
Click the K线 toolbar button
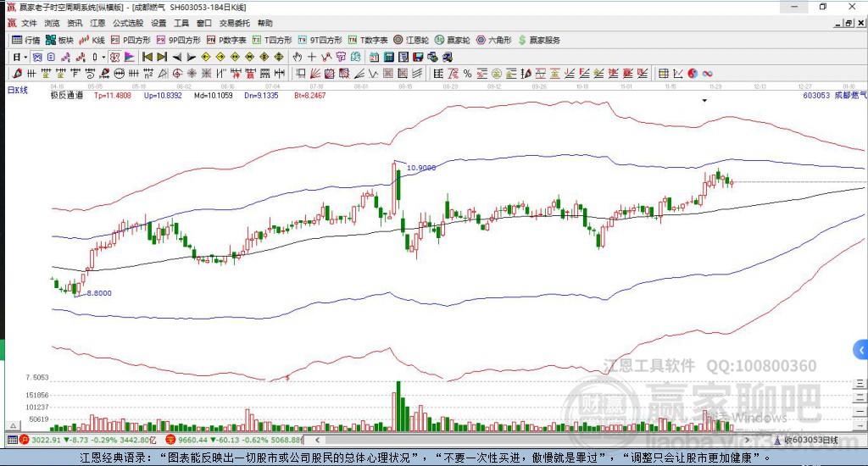coord(92,40)
